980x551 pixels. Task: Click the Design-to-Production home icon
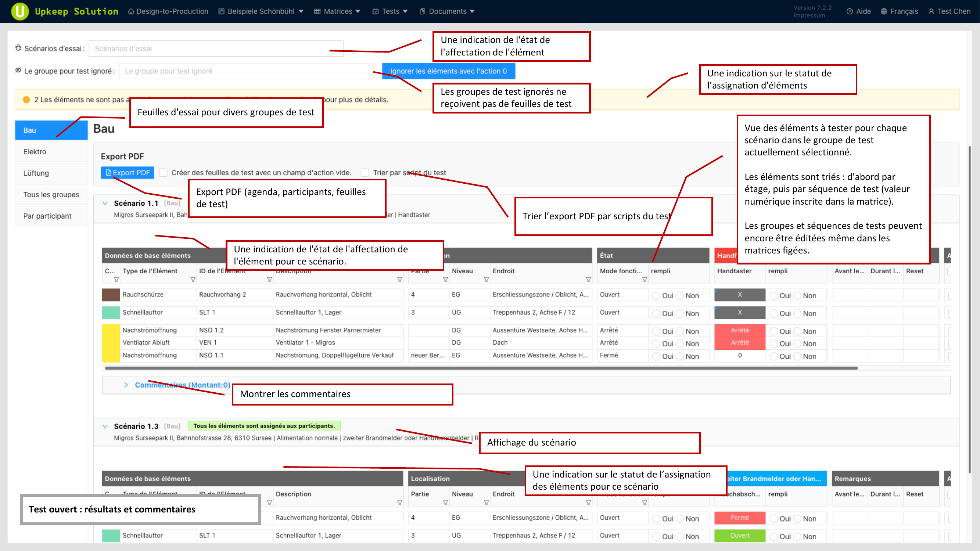pyautogui.click(x=131, y=11)
